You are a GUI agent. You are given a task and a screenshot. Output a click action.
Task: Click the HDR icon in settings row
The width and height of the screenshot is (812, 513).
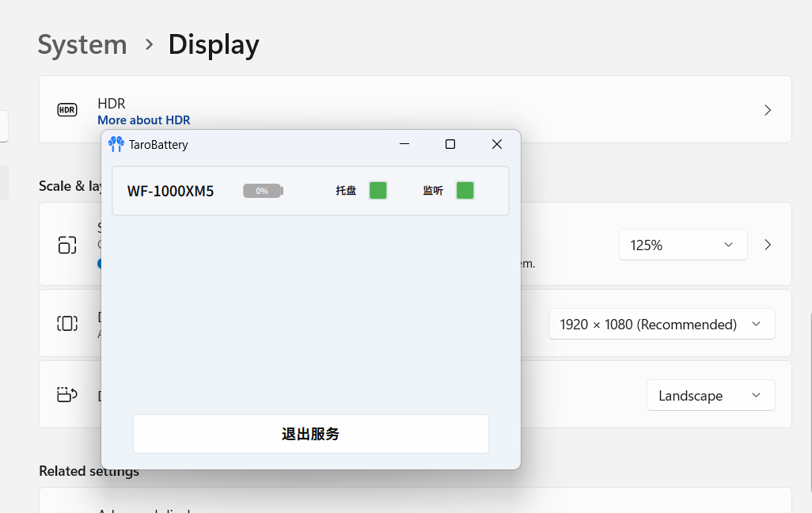pos(67,110)
